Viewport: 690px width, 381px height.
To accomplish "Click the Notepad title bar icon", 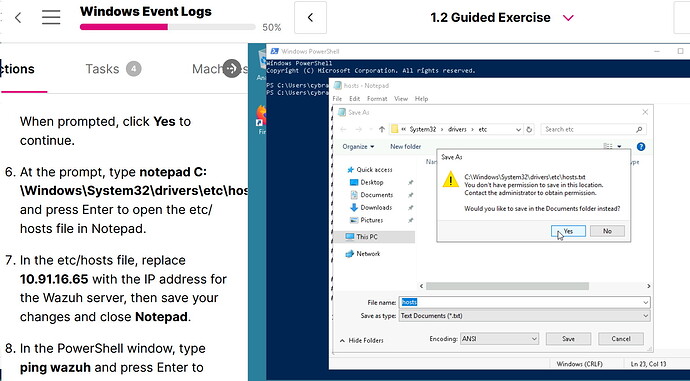I will (338, 85).
